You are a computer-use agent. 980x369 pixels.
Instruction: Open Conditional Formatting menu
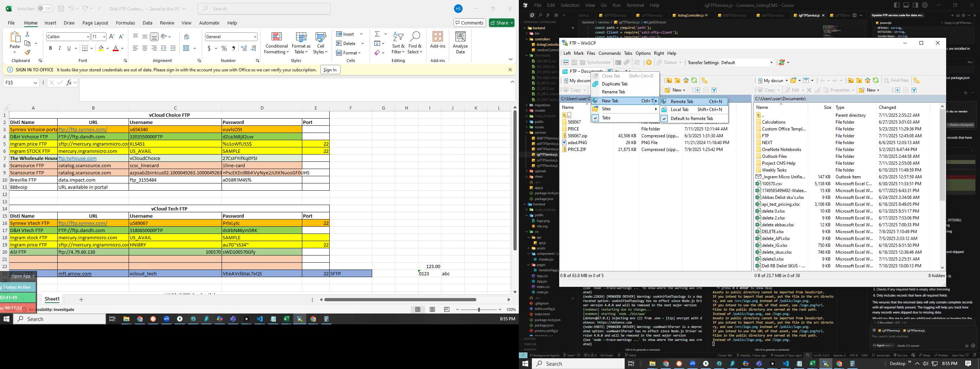(x=277, y=43)
